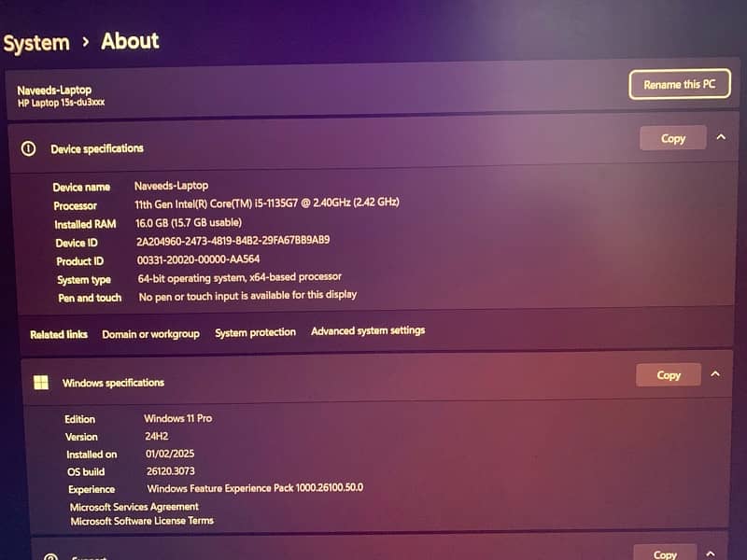Copy the Device specifications details
Screen dimensions: 747x560
click(672, 138)
